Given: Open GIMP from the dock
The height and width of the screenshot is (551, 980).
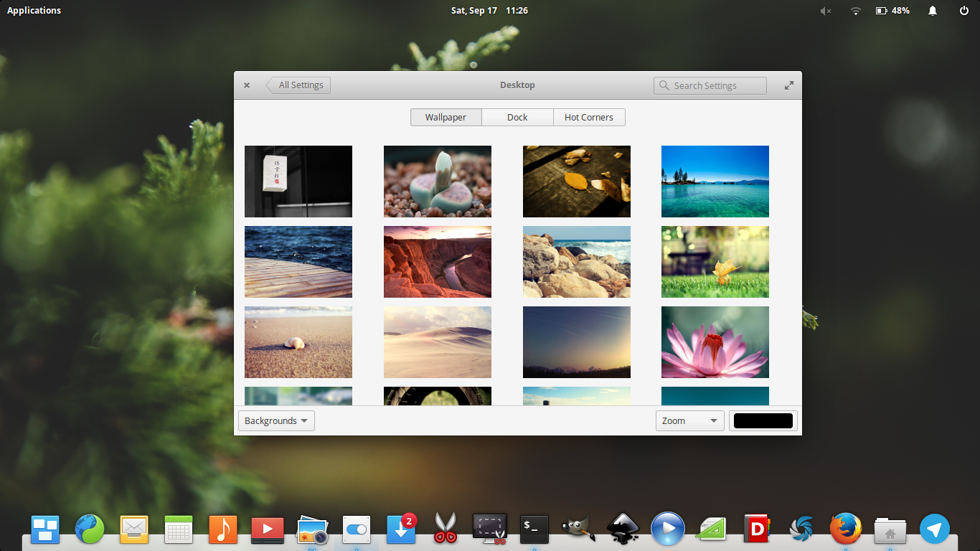Looking at the screenshot, I should [578, 529].
